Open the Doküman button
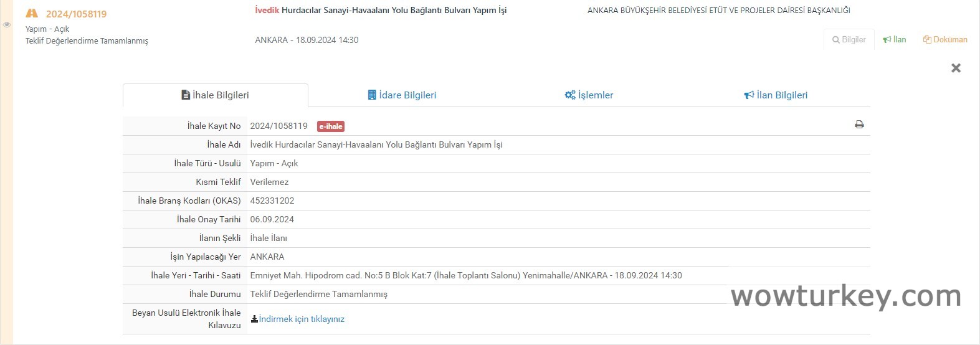 [945, 39]
